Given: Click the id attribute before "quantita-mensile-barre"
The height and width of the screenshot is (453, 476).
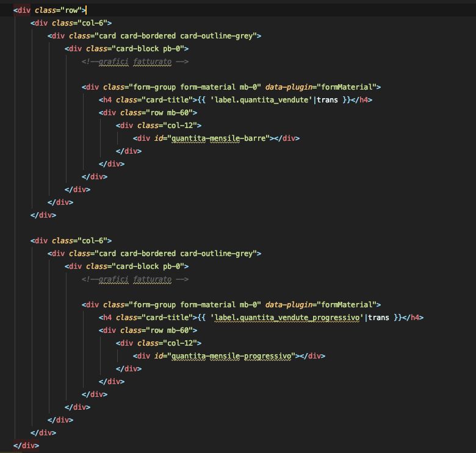Looking at the screenshot, I should click(x=159, y=138).
